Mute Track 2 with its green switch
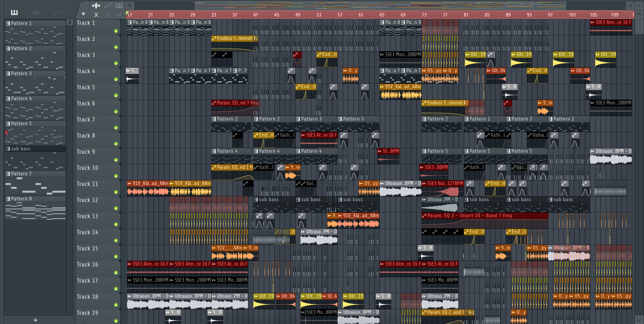Image resolution: width=644 pixels, height=324 pixels. coord(116,47)
